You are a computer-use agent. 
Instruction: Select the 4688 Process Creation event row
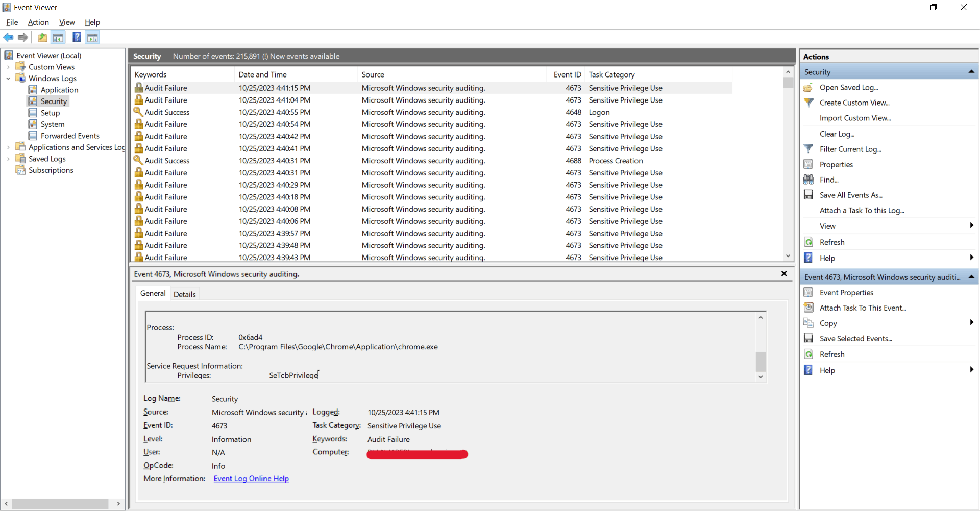431,161
